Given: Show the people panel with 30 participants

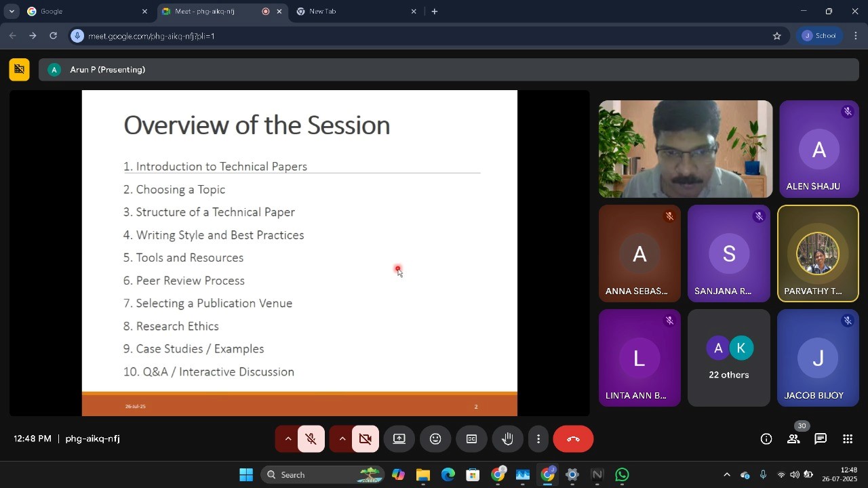Looking at the screenshot, I should coord(793,439).
